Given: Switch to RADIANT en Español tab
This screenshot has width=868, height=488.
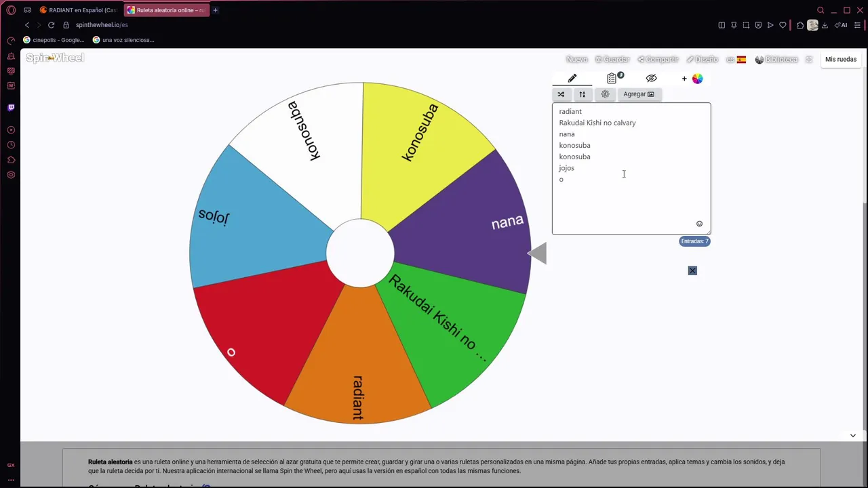Looking at the screenshot, I should [x=78, y=10].
